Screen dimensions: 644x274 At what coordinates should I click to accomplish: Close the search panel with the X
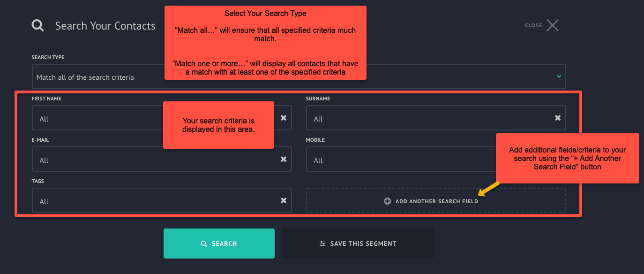[x=553, y=25]
